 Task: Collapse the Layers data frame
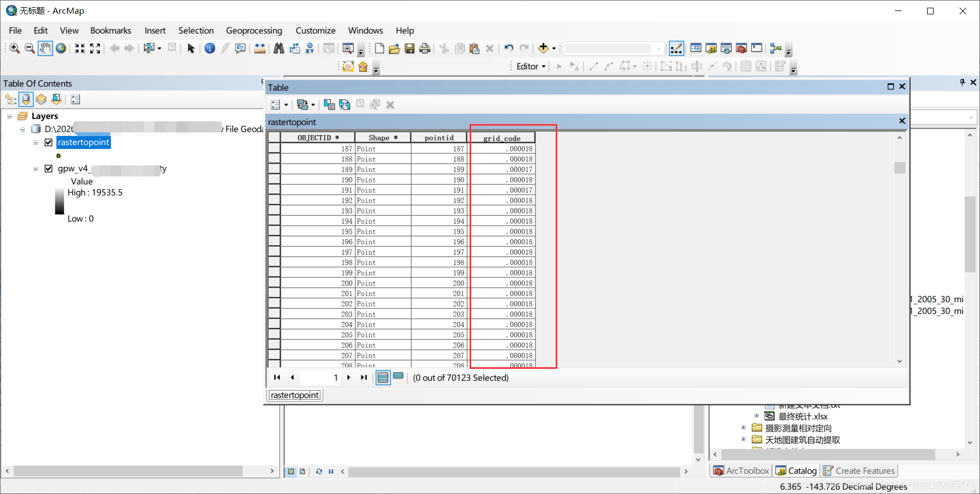(9, 116)
